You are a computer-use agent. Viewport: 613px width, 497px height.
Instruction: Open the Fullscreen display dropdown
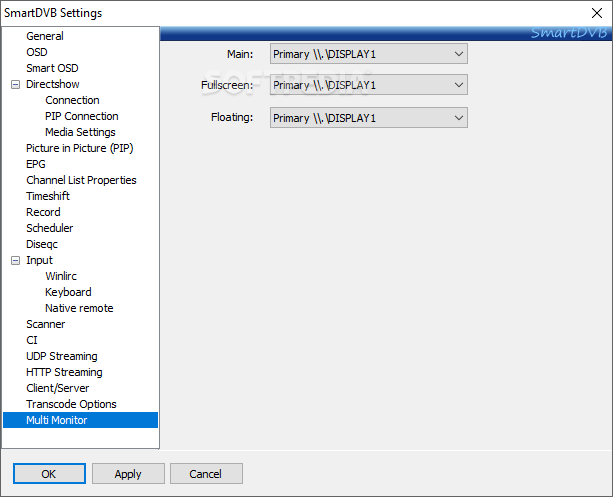pos(369,85)
